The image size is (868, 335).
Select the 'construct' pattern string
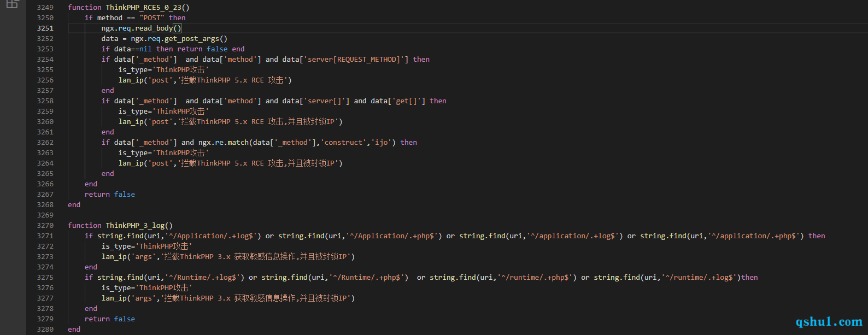343,143
